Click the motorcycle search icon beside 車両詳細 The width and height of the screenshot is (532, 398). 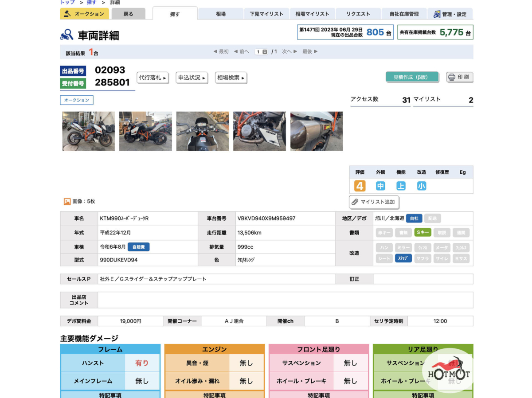[x=67, y=35]
